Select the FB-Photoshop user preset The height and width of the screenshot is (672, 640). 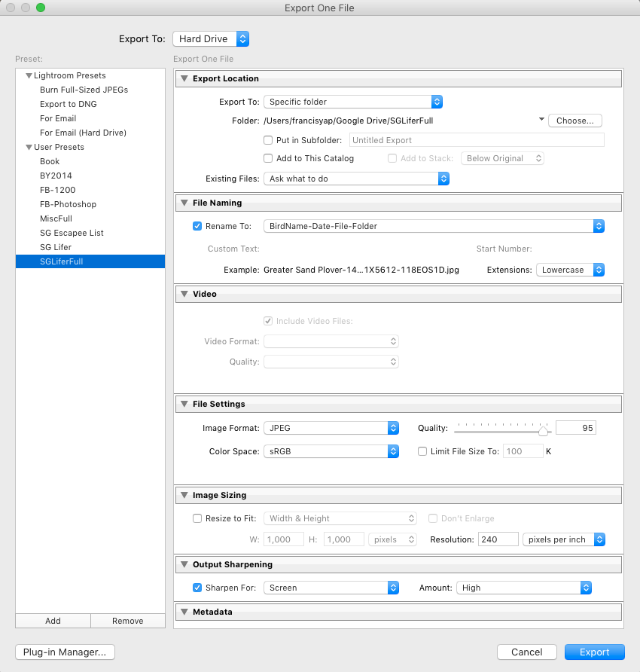pos(68,204)
